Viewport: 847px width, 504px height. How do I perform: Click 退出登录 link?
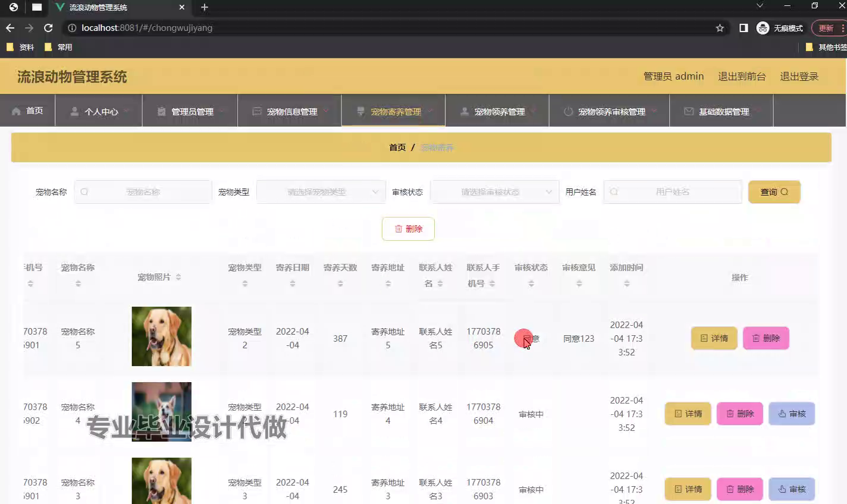tap(799, 76)
